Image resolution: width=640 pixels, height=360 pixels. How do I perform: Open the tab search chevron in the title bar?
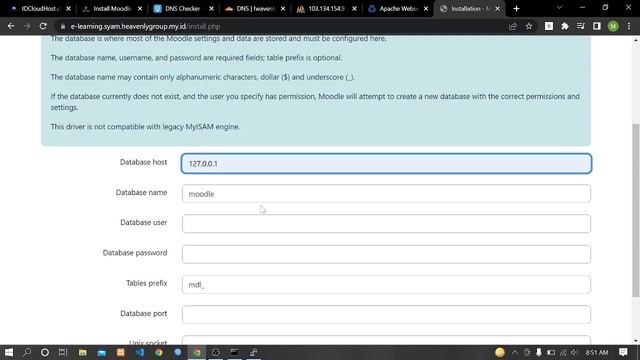(560, 8)
